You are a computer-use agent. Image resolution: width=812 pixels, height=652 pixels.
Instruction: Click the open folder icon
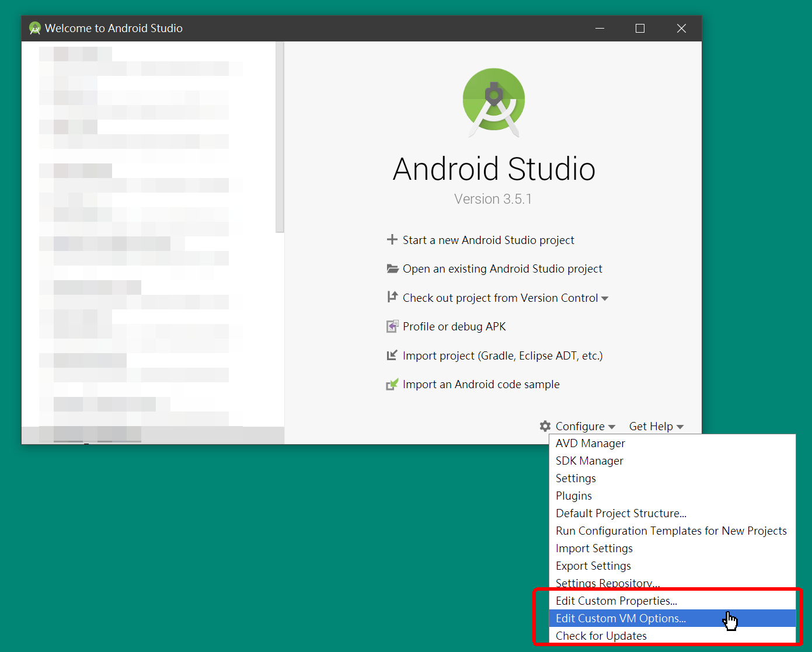(x=392, y=269)
